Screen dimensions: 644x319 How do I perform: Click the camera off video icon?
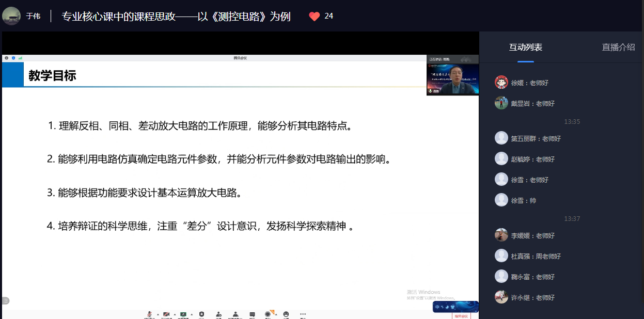(166, 314)
